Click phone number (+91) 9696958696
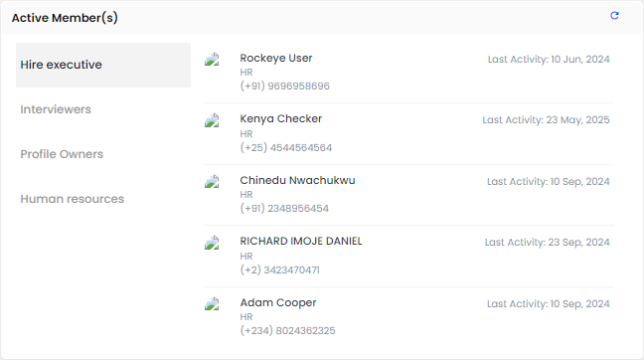This screenshot has width=644, height=360. click(284, 86)
